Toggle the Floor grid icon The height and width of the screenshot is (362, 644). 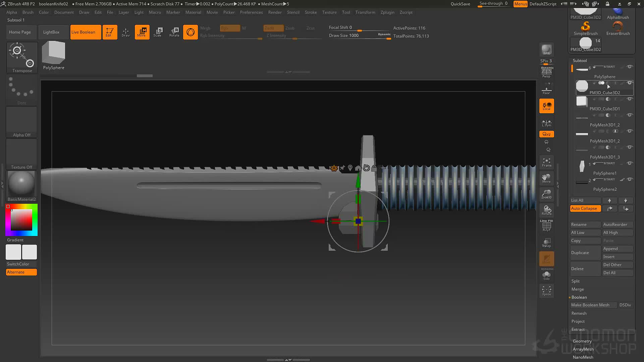click(546, 89)
